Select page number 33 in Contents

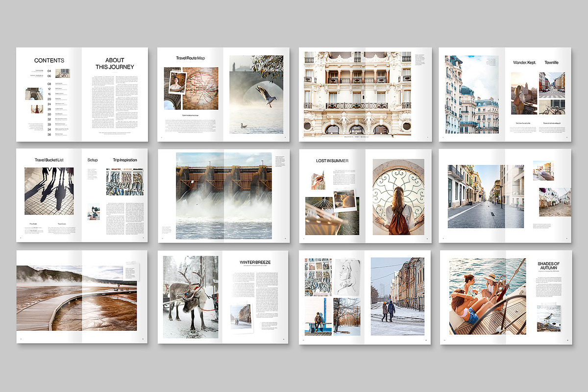(49, 124)
